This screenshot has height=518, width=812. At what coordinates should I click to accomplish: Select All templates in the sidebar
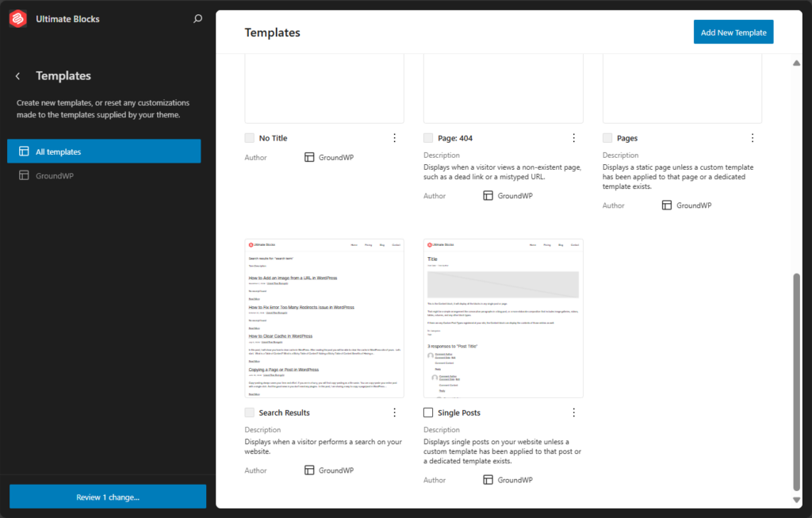coord(104,151)
